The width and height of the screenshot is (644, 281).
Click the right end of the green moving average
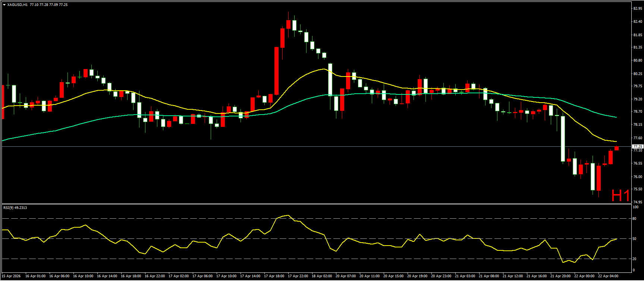tap(616, 117)
